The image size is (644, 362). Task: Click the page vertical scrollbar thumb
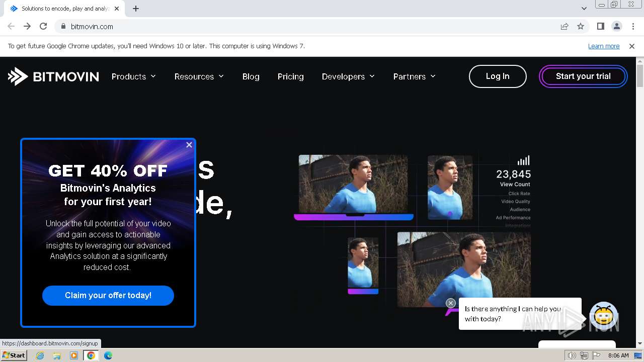[x=640, y=76]
